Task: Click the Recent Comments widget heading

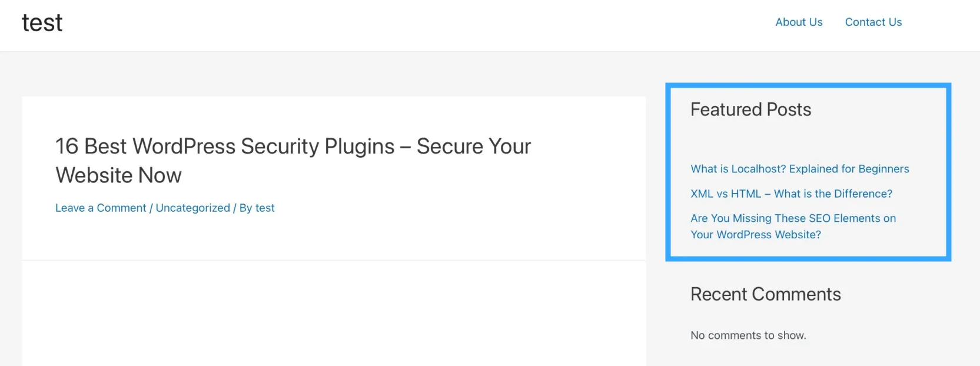Action: 765,294
